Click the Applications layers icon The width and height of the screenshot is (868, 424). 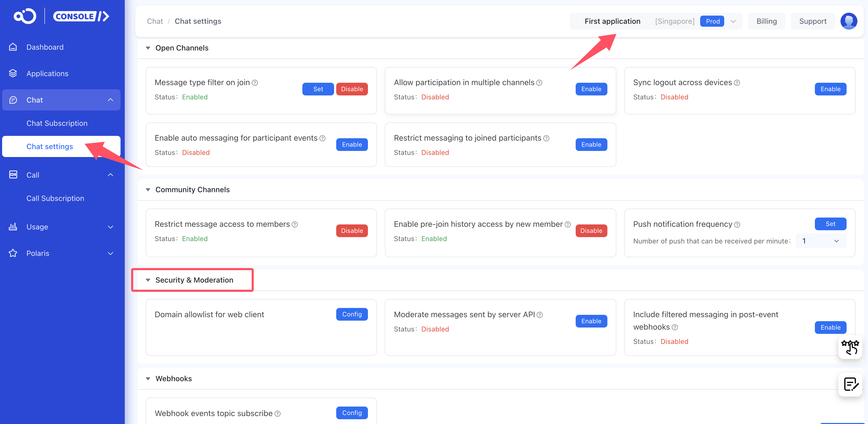(x=13, y=73)
